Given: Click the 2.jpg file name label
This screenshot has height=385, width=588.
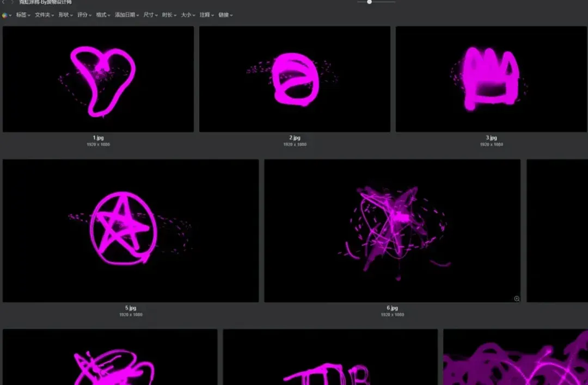Looking at the screenshot, I should click(x=295, y=138).
